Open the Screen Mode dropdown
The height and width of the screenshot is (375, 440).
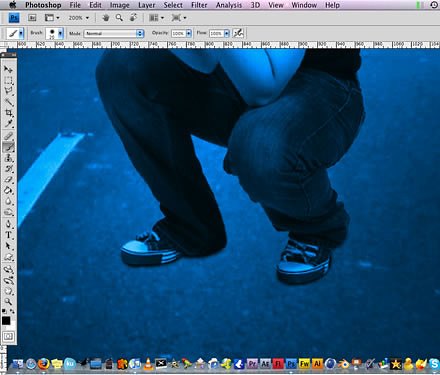pos(179,18)
